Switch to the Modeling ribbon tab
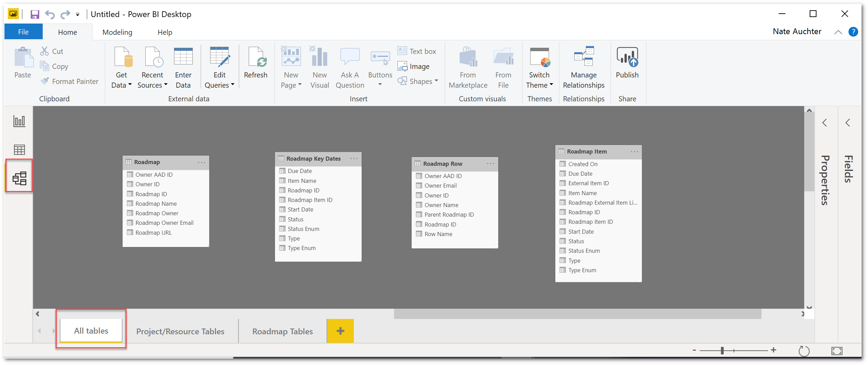This screenshot has width=868, height=365. click(x=117, y=32)
